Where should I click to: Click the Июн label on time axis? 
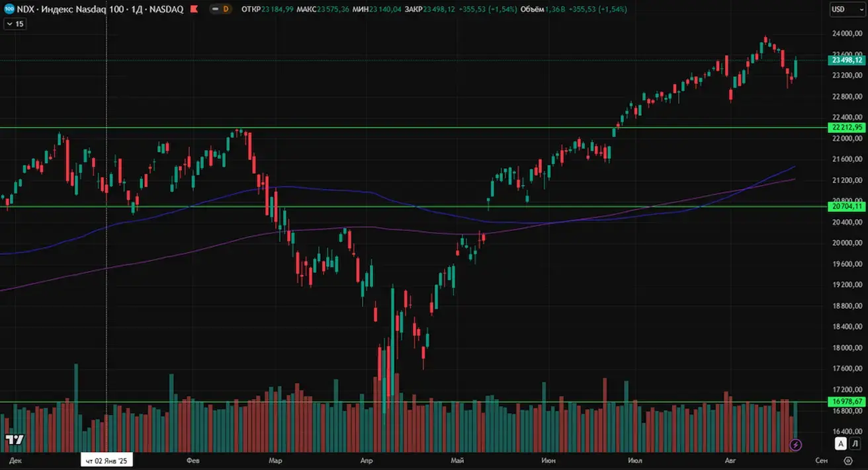(548, 460)
